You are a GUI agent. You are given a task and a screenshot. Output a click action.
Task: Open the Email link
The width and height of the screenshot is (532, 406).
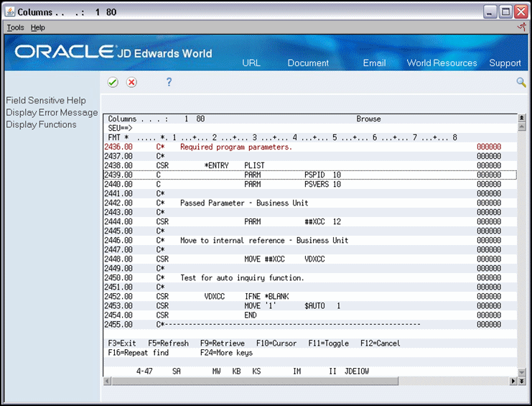[374, 63]
